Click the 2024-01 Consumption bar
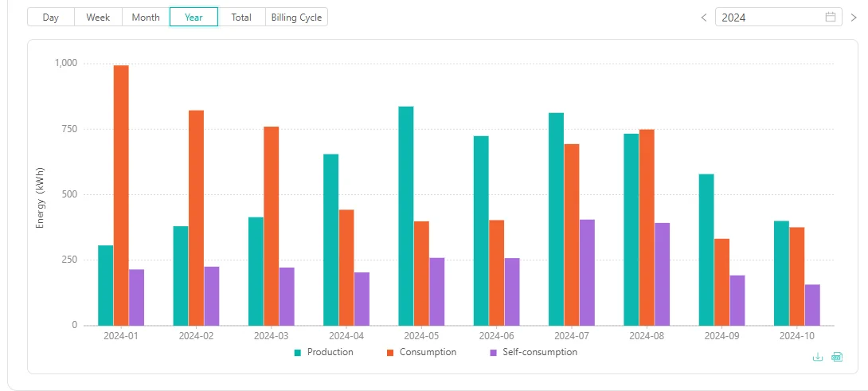Screen dimensions: 868x391 pyautogui.click(x=121, y=196)
